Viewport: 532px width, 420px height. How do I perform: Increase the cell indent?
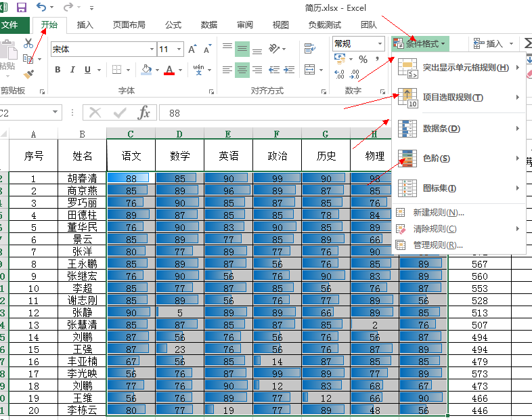point(289,70)
